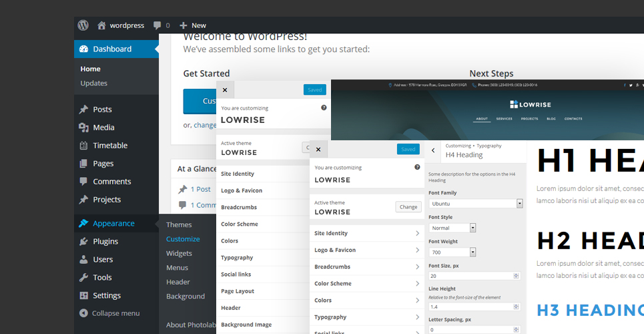Open Header in the Appearance submenu
The image size is (644, 334).
pyautogui.click(x=178, y=282)
